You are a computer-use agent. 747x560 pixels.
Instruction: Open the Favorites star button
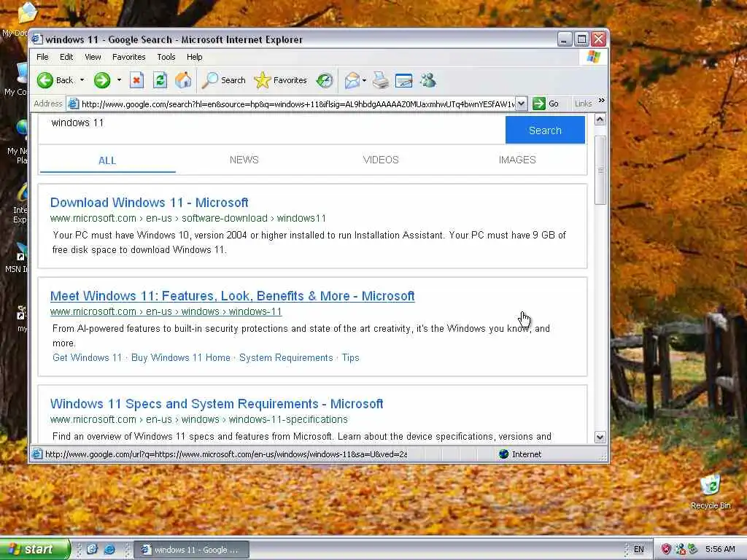[281, 80]
